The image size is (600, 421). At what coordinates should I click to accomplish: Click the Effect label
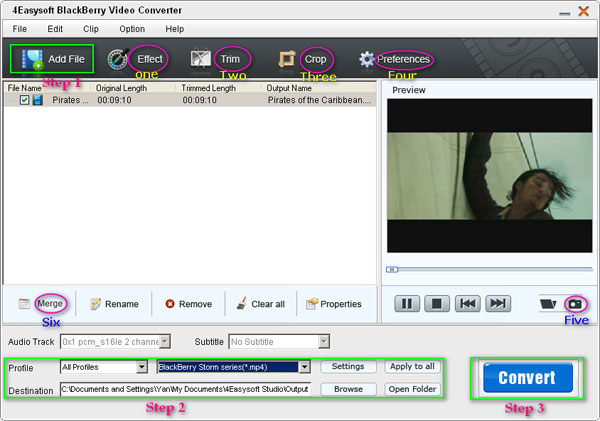(150, 59)
